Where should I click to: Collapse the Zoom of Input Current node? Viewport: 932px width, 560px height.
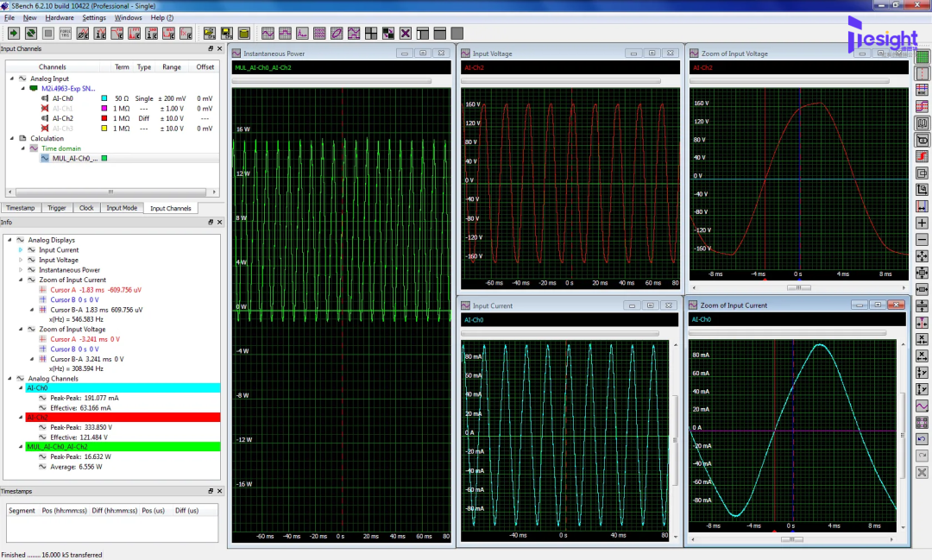(21, 280)
